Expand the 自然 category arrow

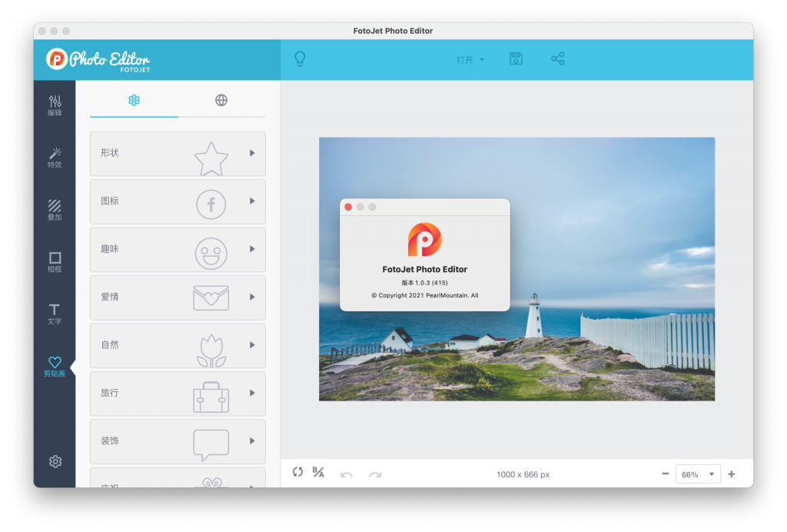[252, 344]
